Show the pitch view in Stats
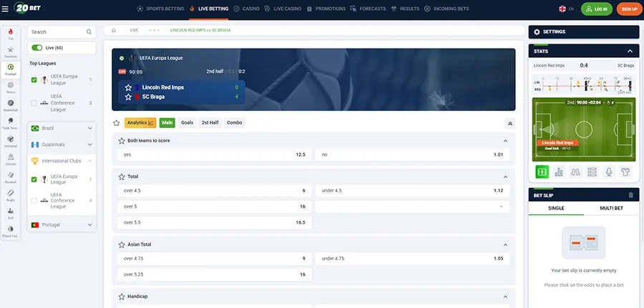Viewport: 644px width, 308px height. point(542,172)
